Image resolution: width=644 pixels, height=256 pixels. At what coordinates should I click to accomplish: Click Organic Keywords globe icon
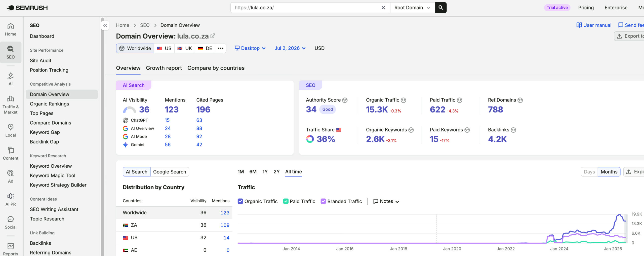tap(411, 130)
